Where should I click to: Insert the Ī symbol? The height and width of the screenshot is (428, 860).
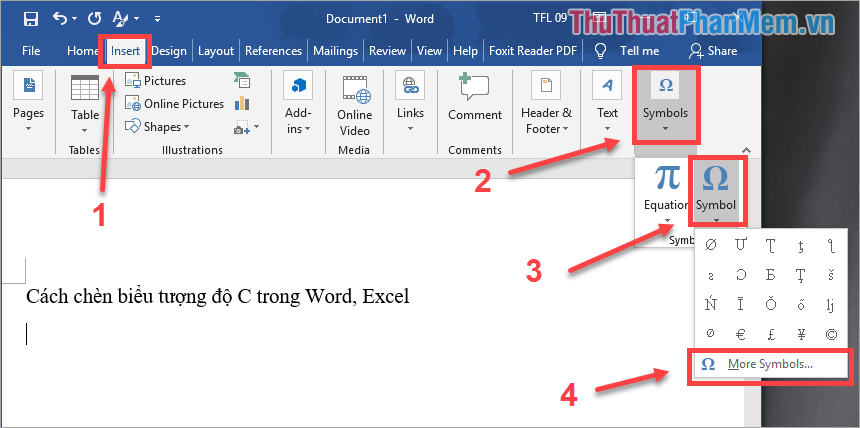tap(741, 305)
